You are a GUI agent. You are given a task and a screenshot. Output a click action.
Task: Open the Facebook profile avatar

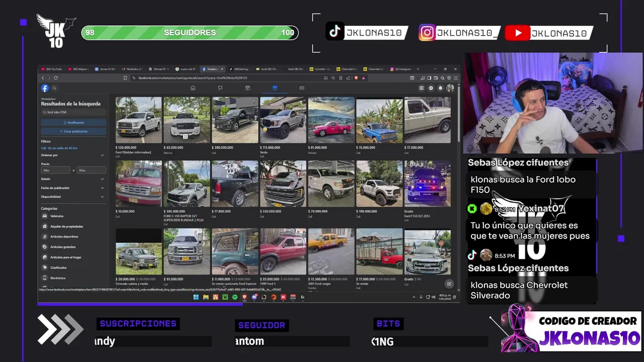coord(450,88)
